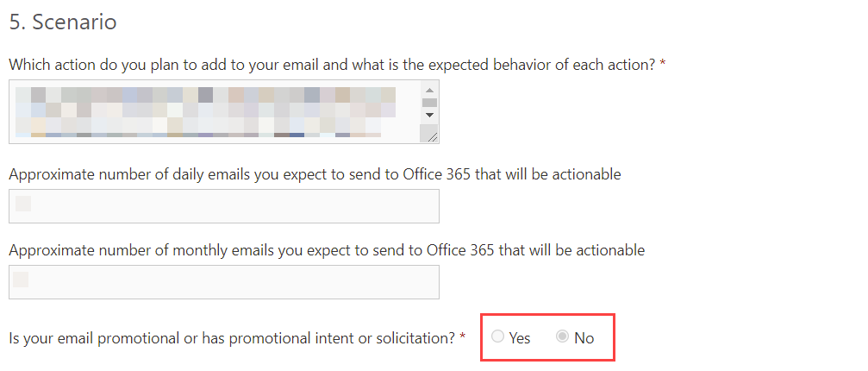868x371 pixels.
Task: Click the blurred value in the daily emails field
Action: click(23, 204)
